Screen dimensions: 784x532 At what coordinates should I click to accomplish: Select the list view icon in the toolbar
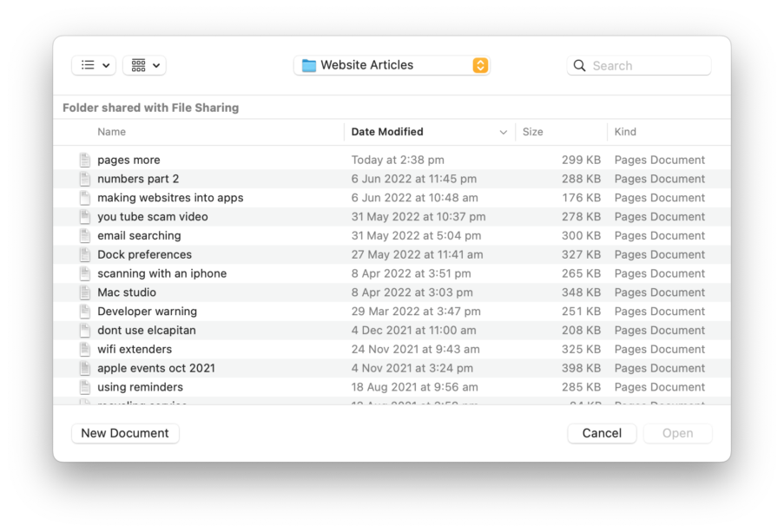87,65
